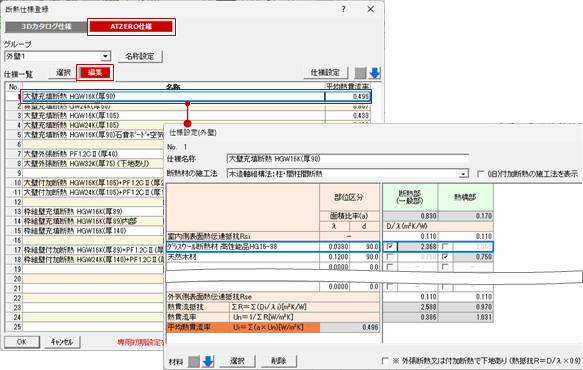This screenshot has height=370, width=583.
Task: Click the 仕様設定 button
Action: point(325,73)
